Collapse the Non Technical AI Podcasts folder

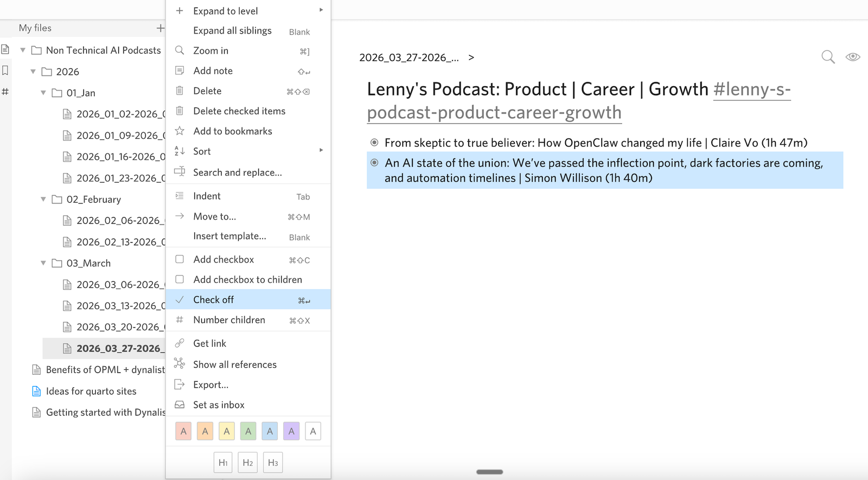pos(23,50)
